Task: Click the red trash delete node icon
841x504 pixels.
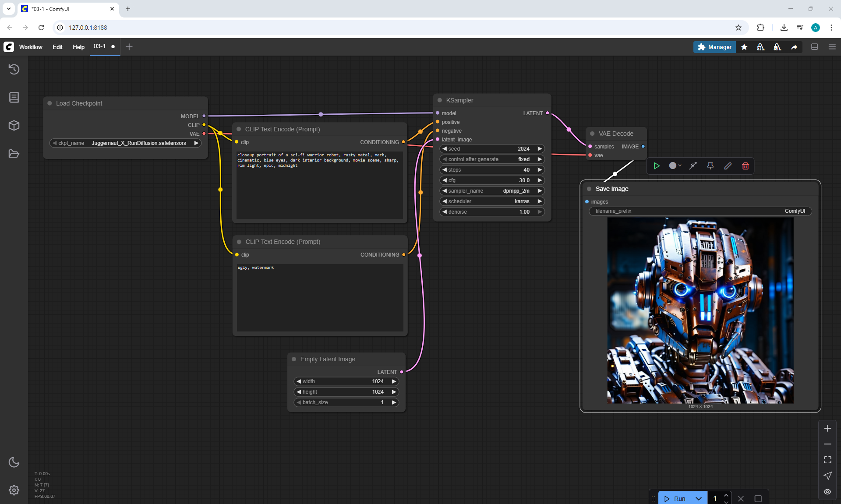Action: click(x=745, y=166)
